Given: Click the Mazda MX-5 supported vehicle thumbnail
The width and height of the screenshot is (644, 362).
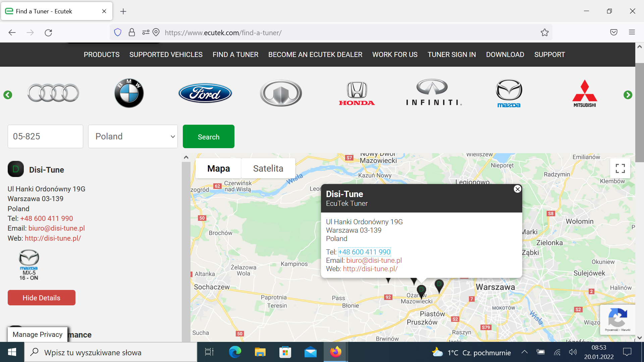Looking at the screenshot, I should pyautogui.click(x=29, y=265).
